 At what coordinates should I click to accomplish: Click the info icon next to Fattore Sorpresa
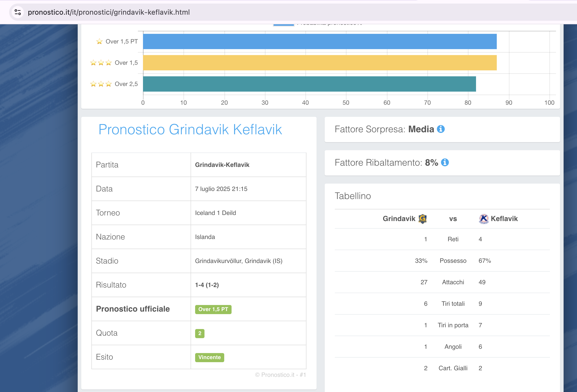point(441,129)
